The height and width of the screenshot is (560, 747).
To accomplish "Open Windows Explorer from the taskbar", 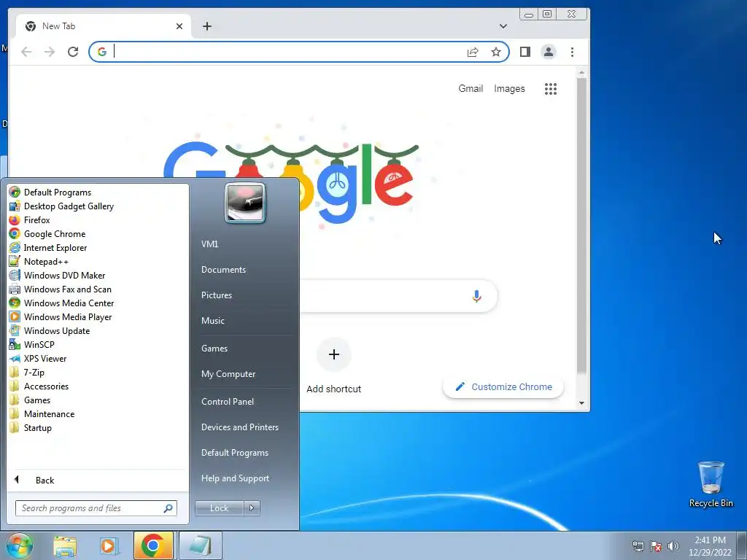I will (x=64, y=545).
